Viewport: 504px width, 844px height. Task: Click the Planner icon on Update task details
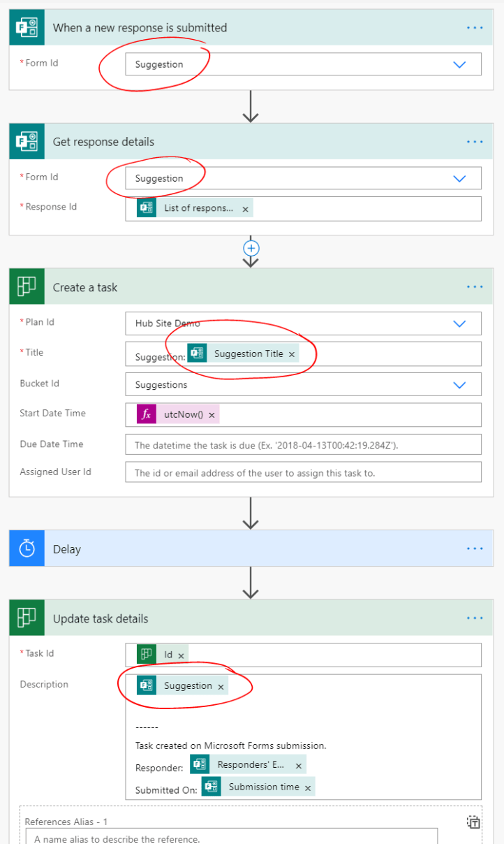tap(27, 618)
